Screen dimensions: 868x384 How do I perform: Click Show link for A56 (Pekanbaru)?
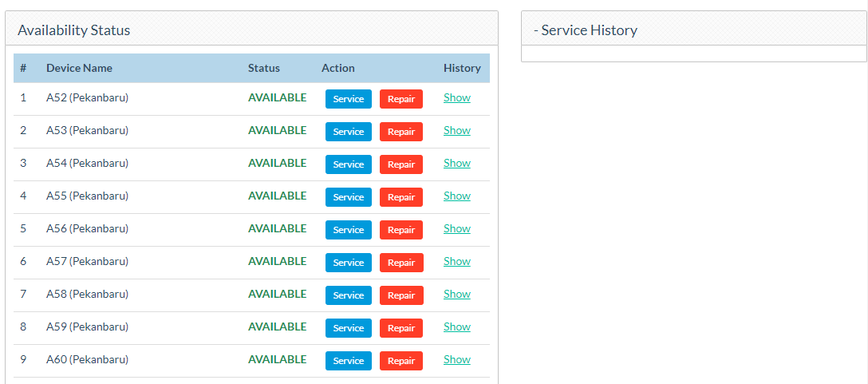pos(456,228)
